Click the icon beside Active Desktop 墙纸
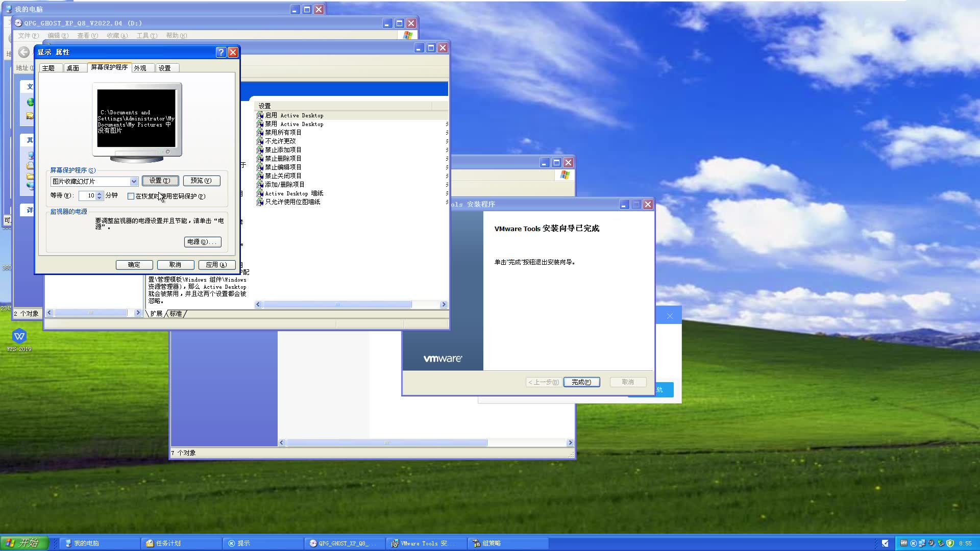The width and height of the screenshot is (980, 551). pyautogui.click(x=260, y=193)
